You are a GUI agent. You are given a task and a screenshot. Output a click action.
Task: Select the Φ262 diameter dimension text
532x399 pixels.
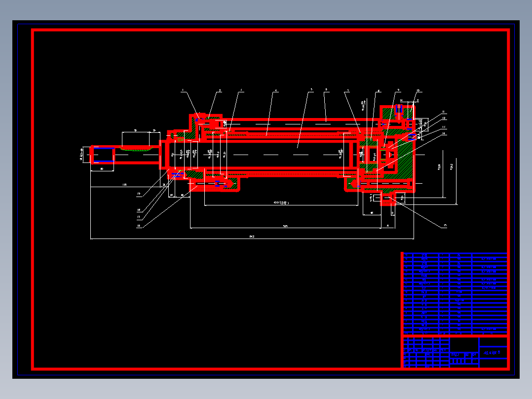tap(451, 167)
